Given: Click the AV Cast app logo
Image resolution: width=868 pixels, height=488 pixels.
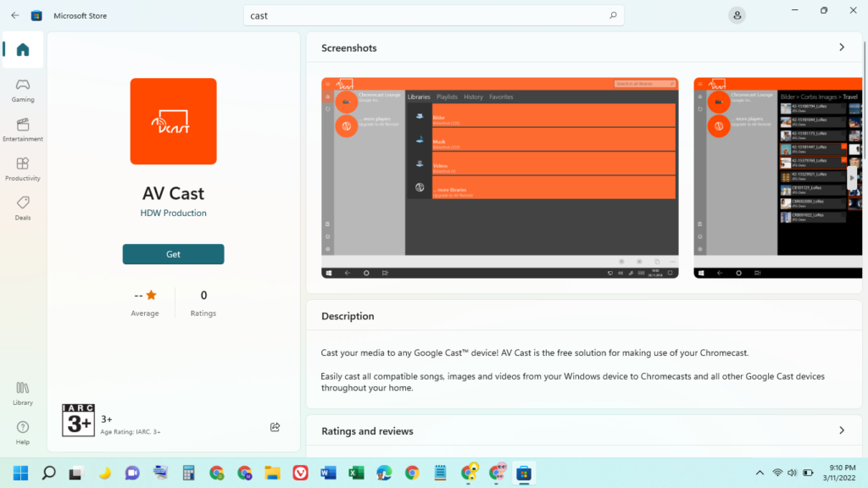Looking at the screenshot, I should click(173, 121).
